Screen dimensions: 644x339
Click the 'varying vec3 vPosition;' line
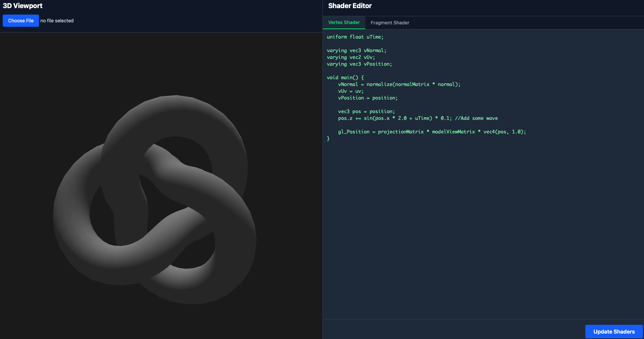pos(359,64)
